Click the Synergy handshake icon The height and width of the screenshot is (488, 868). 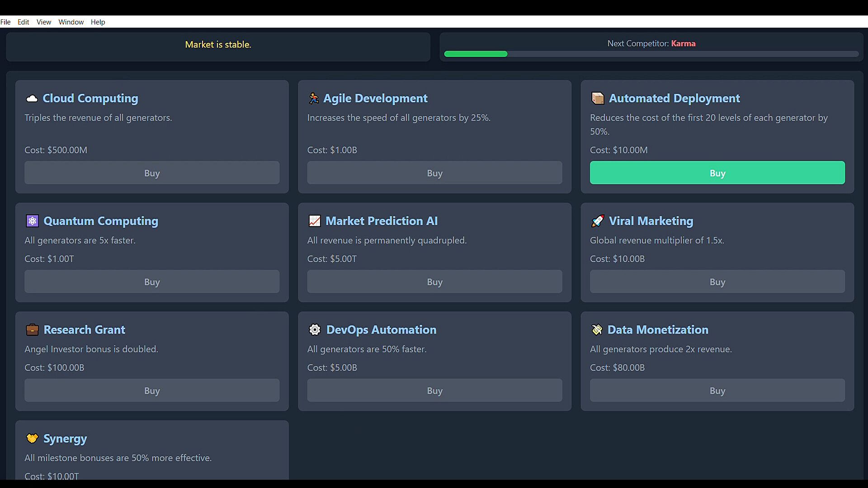(32, 439)
